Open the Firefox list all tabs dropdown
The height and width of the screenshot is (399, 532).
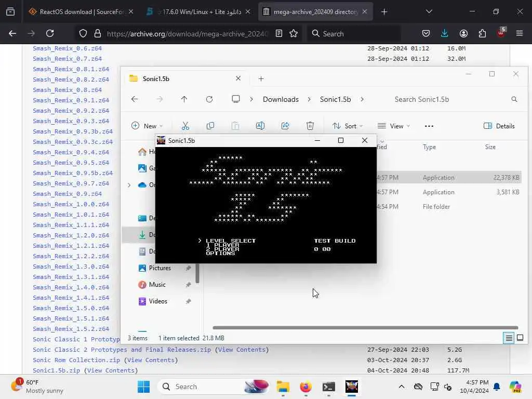click(x=429, y=11)
